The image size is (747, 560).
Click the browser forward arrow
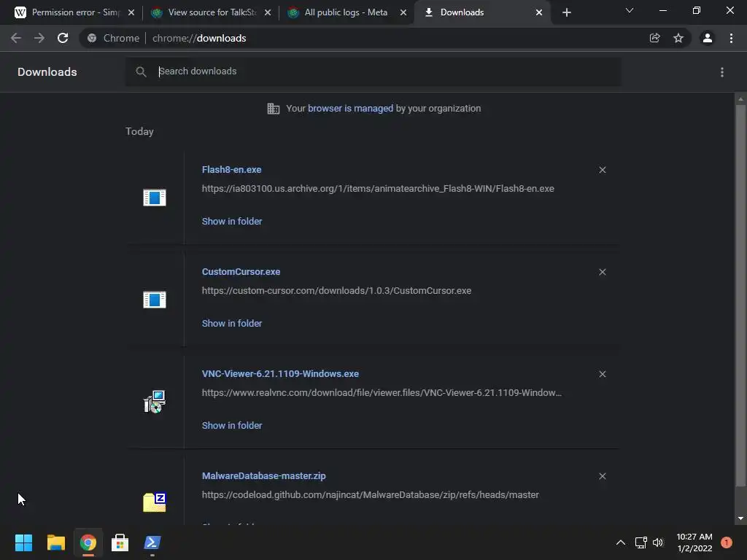coord(39,38)
